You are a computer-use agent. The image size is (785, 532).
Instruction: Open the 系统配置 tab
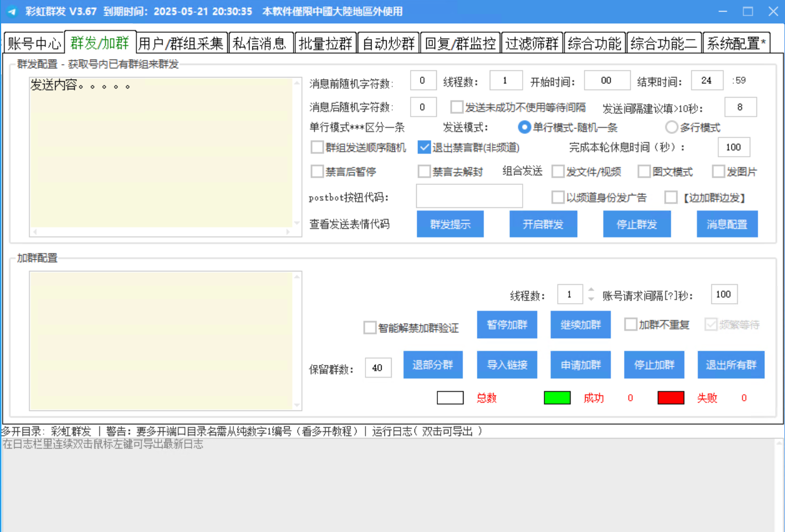click(735, 43)
